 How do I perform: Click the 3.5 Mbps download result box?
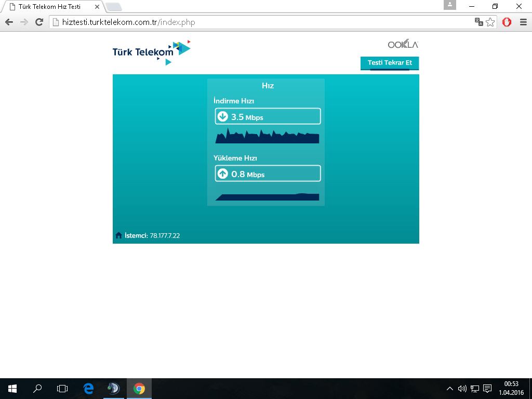268,116
